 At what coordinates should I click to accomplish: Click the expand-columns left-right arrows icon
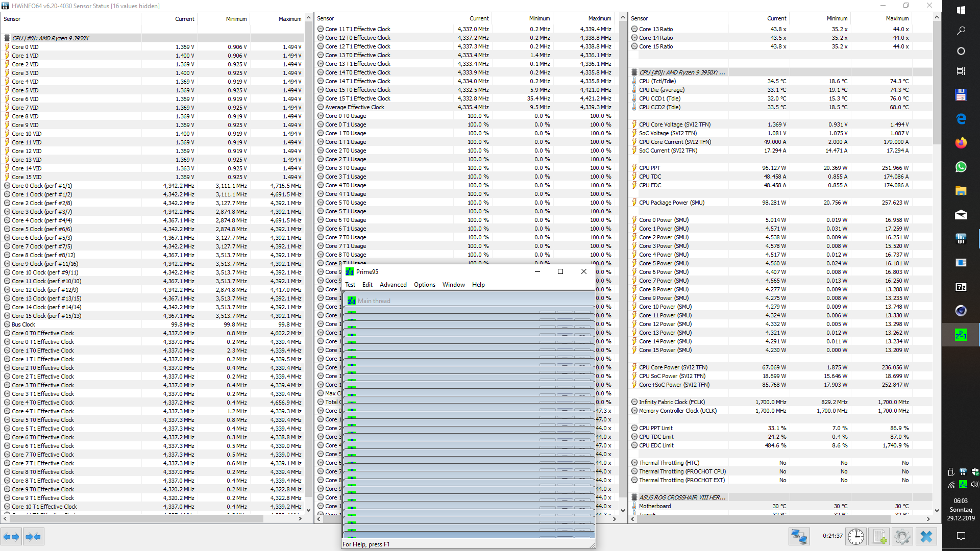tap(11, 537)
